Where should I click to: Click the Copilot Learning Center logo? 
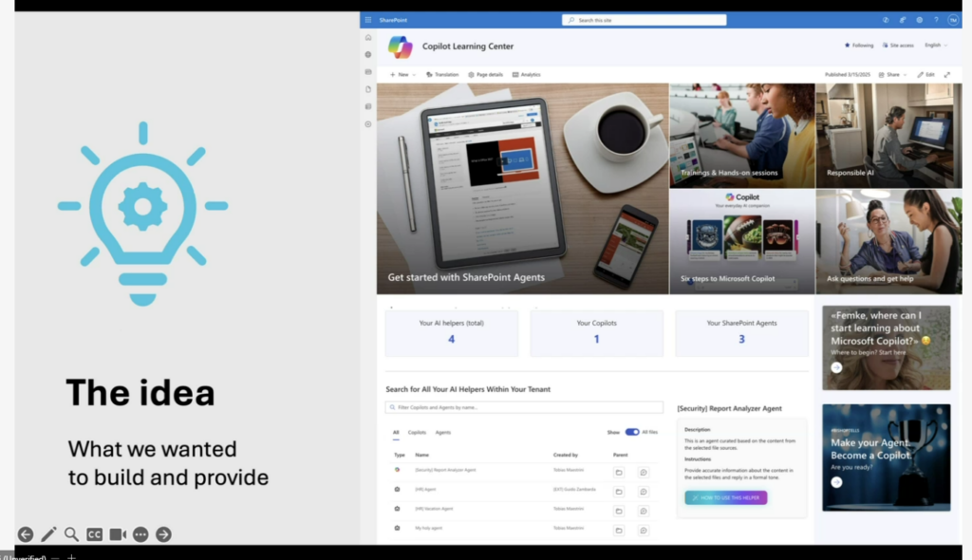[400, 47]
